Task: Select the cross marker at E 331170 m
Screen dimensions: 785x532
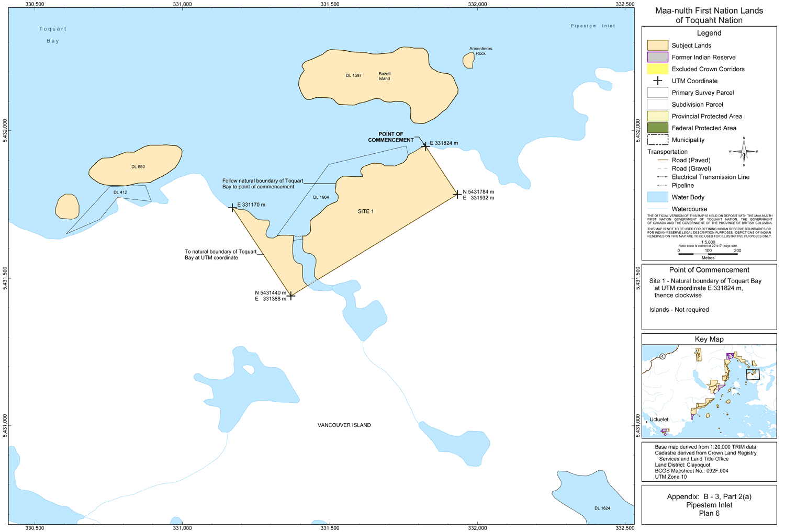Action: click(232, 208)
